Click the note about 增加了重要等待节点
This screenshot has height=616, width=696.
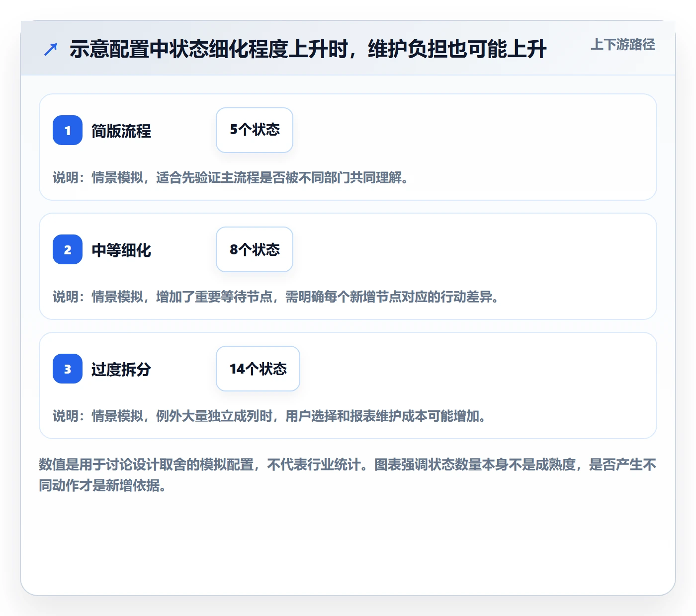(x=276, y=297)
